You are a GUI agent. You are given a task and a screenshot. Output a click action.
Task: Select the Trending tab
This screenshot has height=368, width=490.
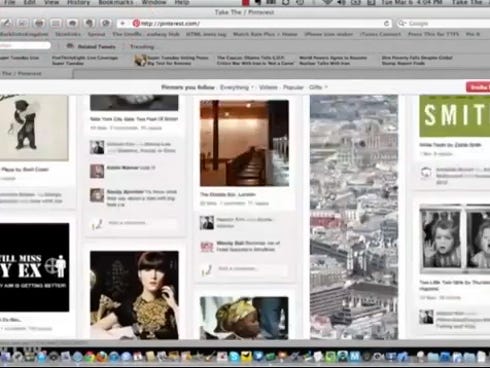point(142,47)
